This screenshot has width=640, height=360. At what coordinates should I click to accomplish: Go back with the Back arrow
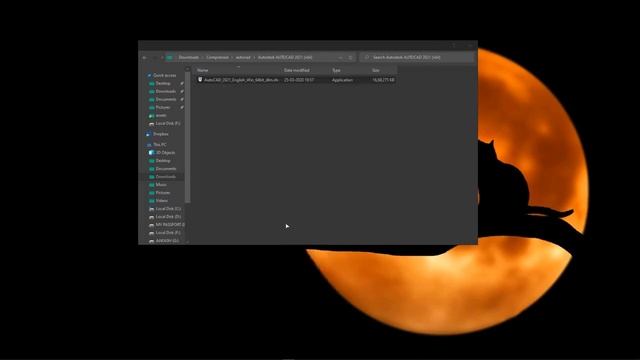click(144, 58)
